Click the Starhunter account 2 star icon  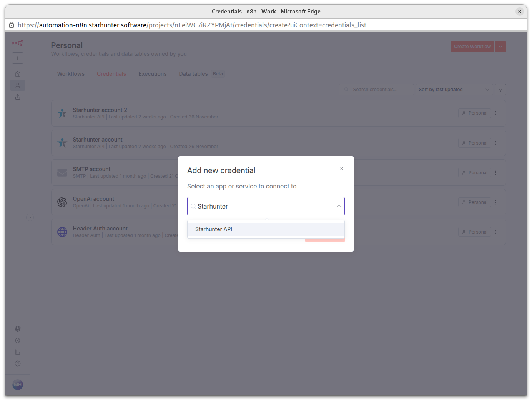[62, 113]
